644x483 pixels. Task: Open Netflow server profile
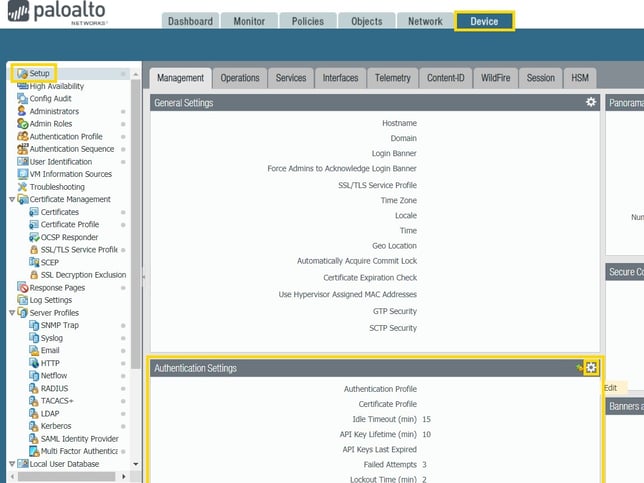53,376
